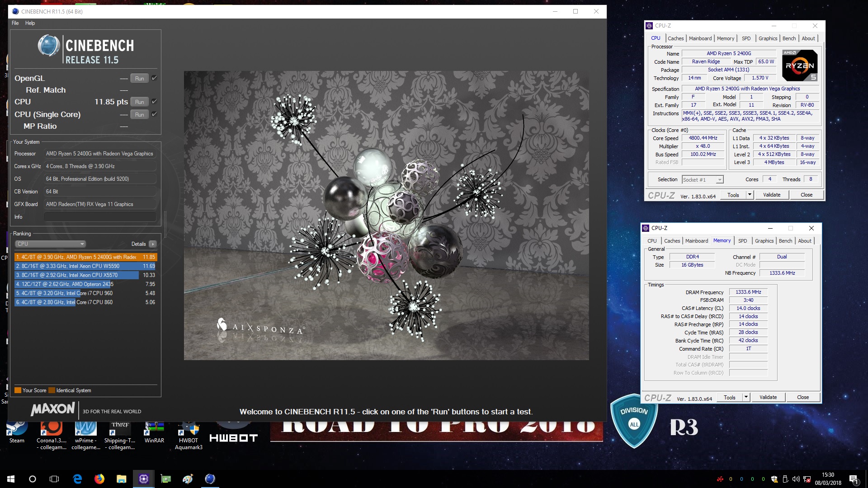
Task: Click Tools button in lower CPU-Z window
Action: [730, 397]
